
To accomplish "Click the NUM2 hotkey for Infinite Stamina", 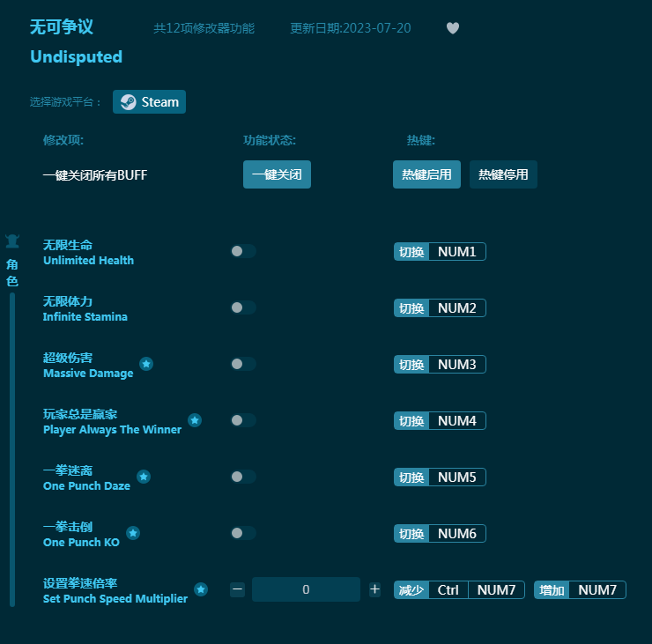I will pyautogui.click(x=457, y=308).
